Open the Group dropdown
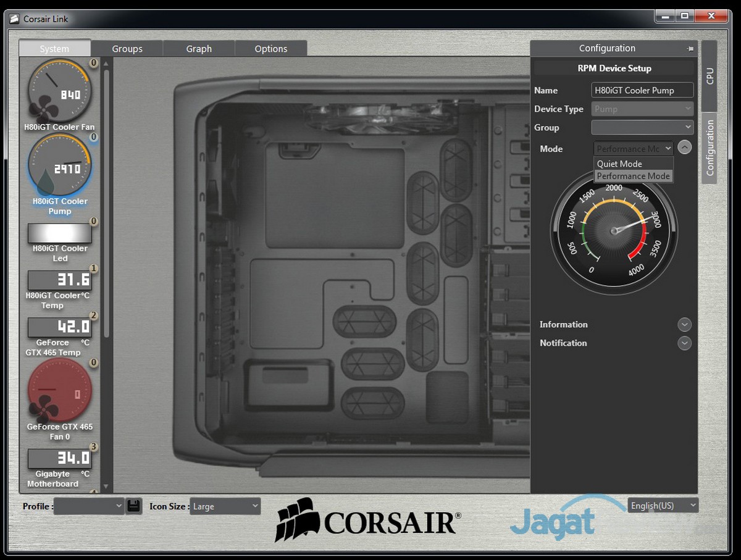This screenshot has width=741, height=560. point(642,127)
